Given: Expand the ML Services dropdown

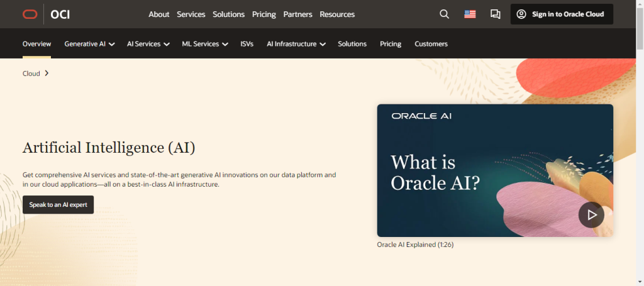Looking at the screenshot, I should pyautogui.click(x=205, y=44).
